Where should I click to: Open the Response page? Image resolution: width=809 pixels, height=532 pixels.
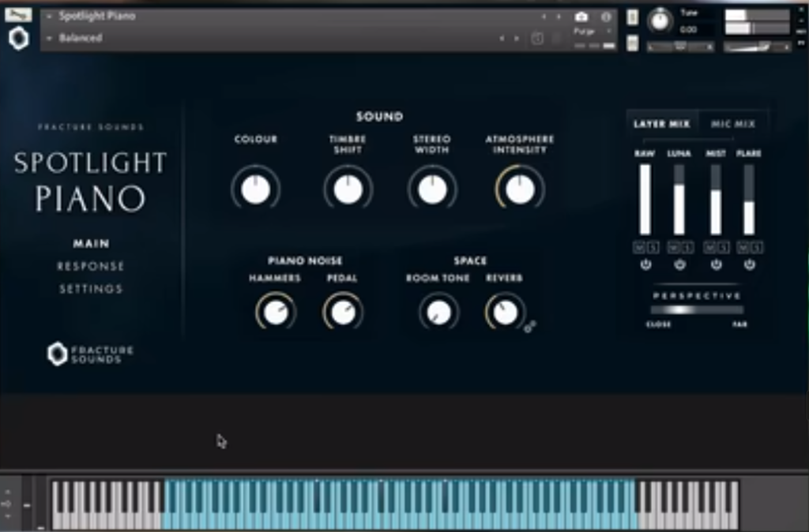(91, 266)
